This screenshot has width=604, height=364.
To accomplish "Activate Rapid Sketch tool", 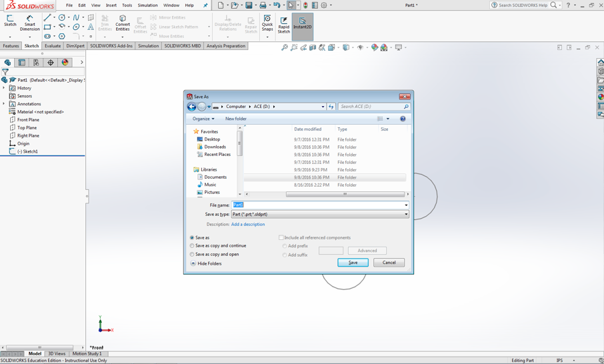I will point(284,25).
